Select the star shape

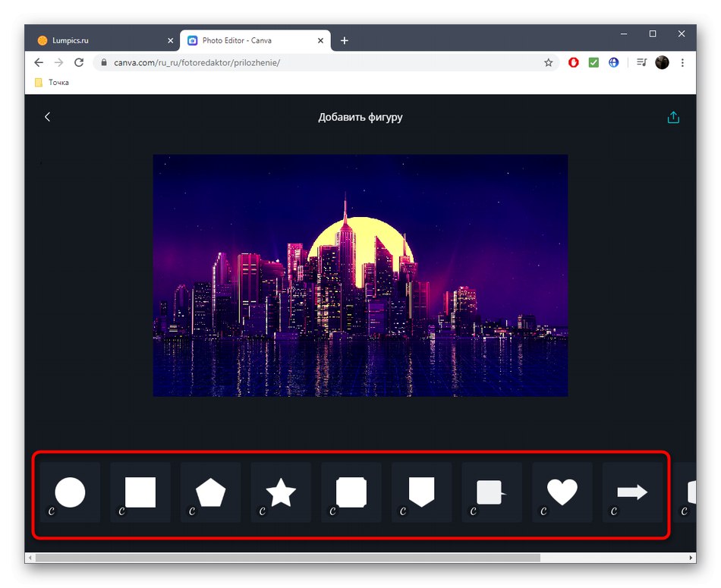(x=281, y=492)
